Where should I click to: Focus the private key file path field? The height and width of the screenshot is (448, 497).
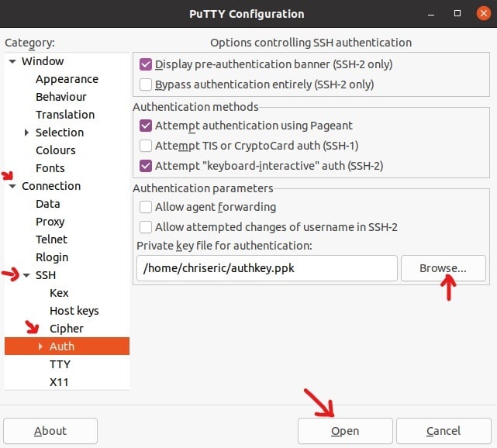(267, 268)
